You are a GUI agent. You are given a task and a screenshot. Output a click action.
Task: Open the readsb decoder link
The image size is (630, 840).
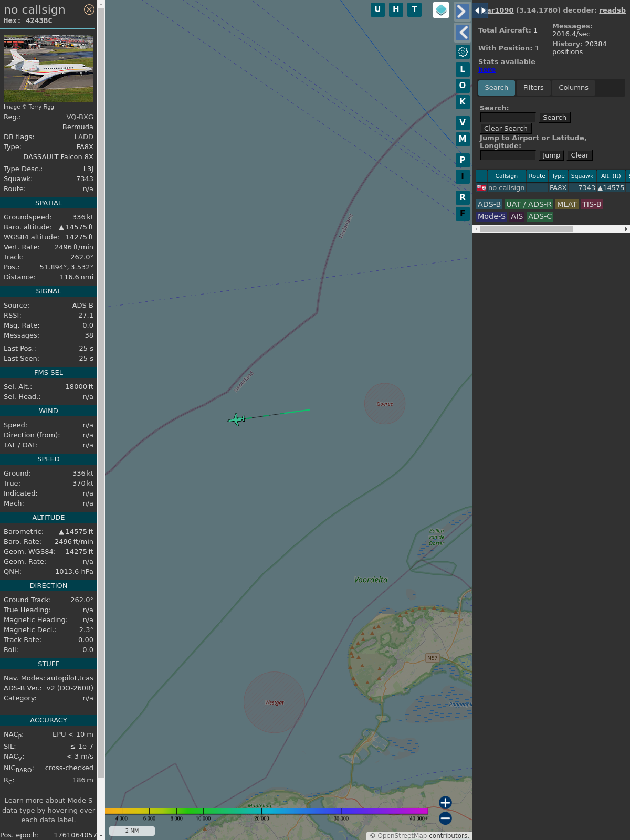point(612,10)
